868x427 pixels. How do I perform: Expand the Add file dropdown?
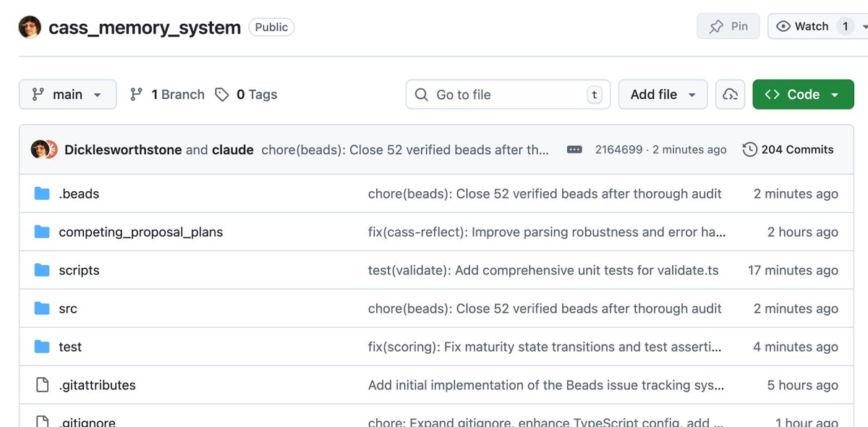[663, 95]
